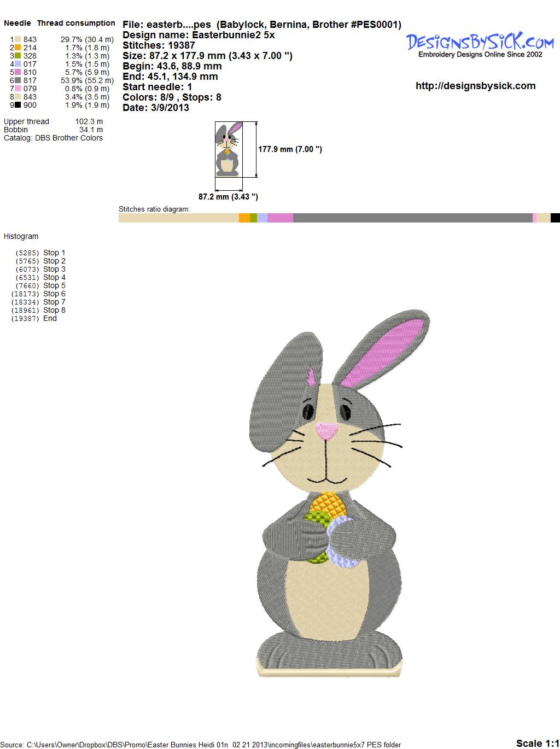Pick the black thread swatch 900

coord(18,105)
